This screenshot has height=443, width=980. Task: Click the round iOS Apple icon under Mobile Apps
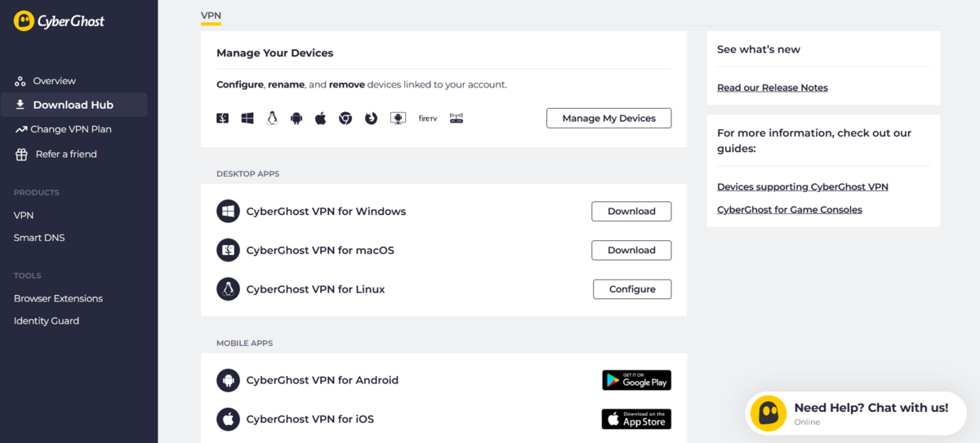(228, 419)
